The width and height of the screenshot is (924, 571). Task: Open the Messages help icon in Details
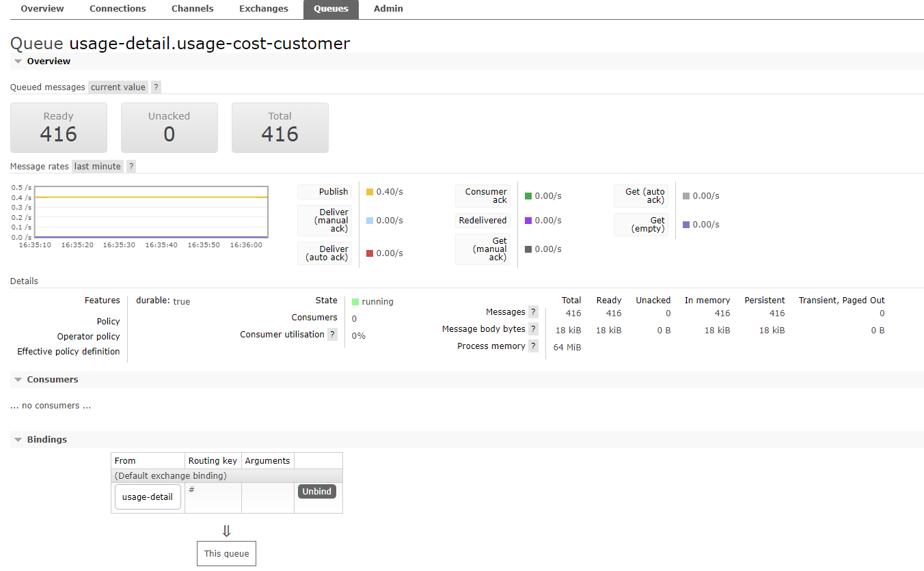(533, 311)
